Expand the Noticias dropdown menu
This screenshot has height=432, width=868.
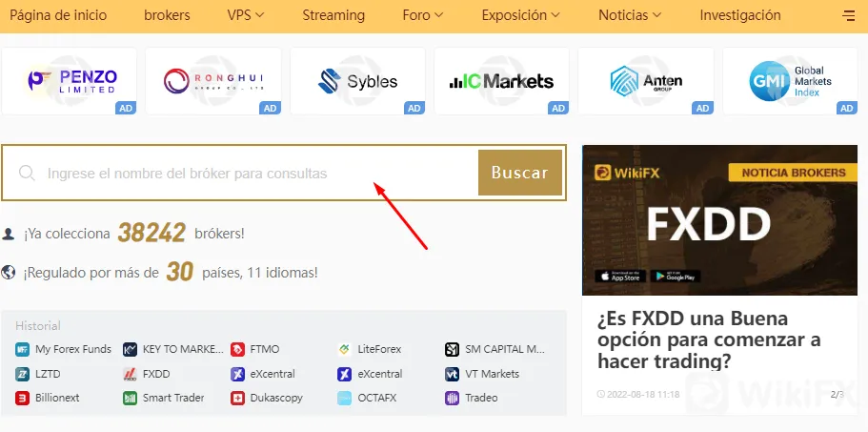coord(630,15)
